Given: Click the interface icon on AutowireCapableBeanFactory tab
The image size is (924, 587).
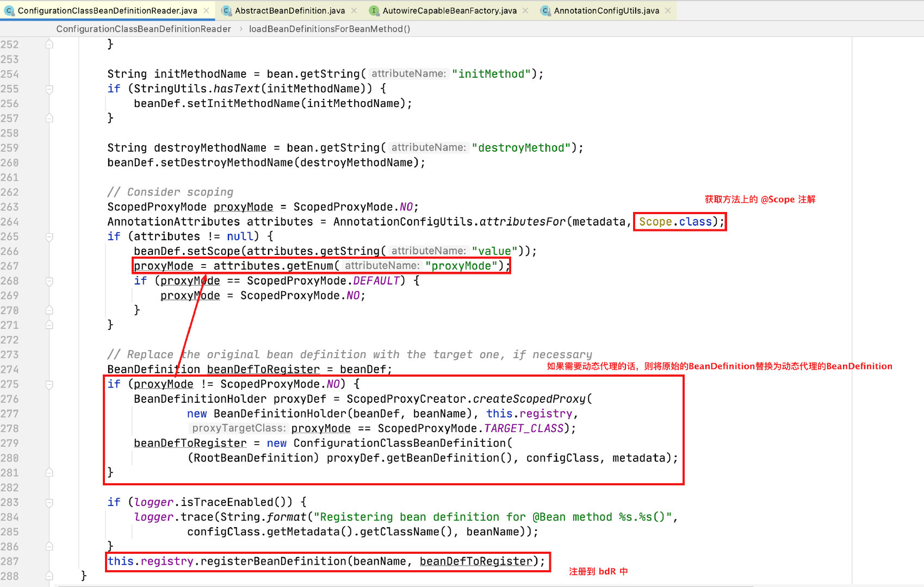Looking at the screenshot, I should (x=374, y=10).
